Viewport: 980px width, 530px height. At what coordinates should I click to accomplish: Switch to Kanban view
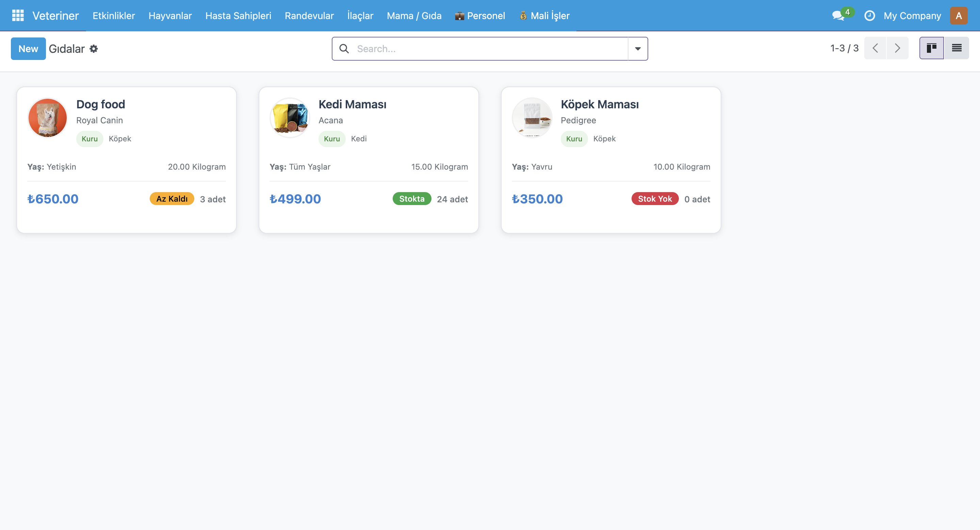(931, 48)
